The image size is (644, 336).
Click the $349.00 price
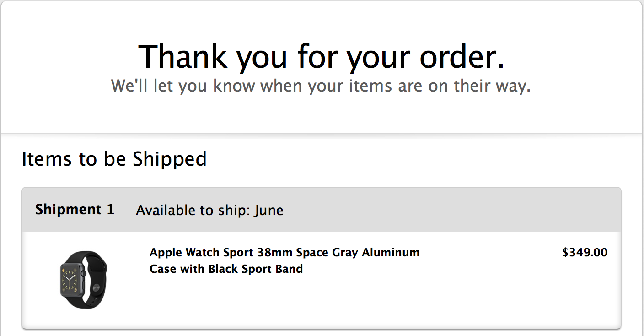(585, 252)
